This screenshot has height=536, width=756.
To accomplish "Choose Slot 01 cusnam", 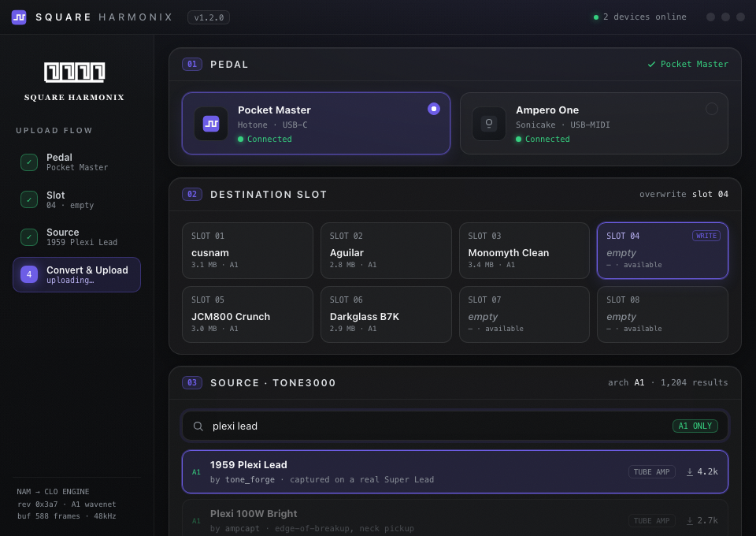I will point(247,251).
